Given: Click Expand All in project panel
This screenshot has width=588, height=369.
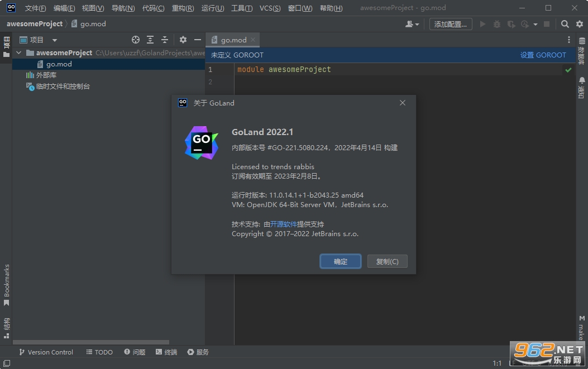Looking at the screenshot, I should click(x=150, y=40).
